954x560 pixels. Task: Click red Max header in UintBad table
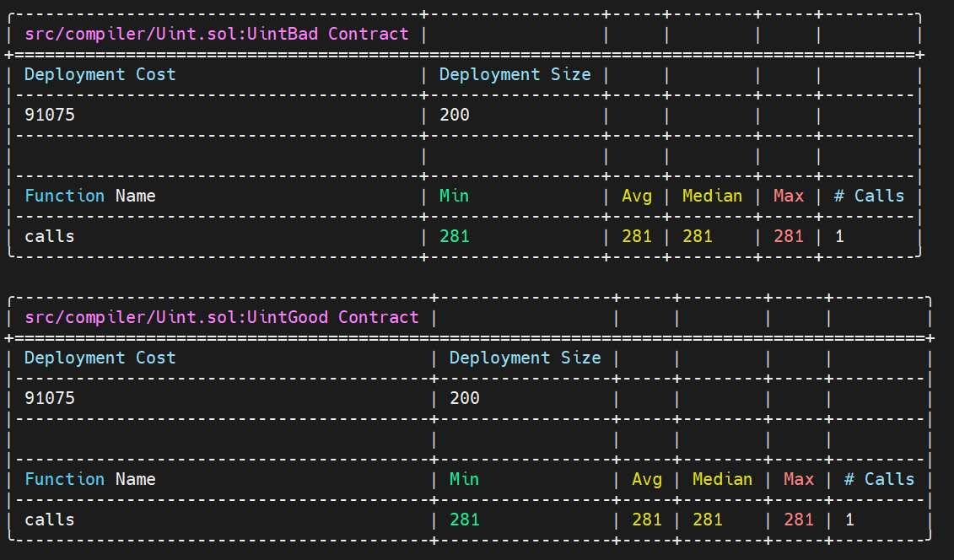[x=789, y=196]
